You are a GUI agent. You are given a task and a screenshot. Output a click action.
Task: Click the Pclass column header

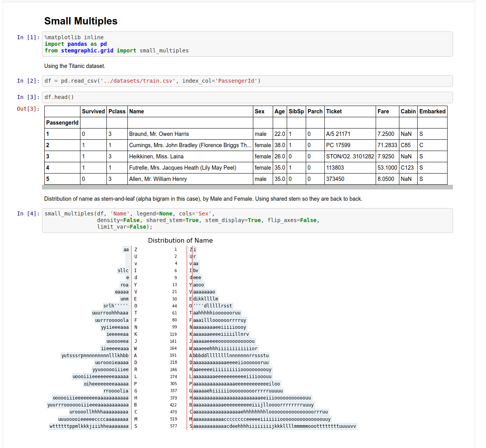click(x=117, y=111)
